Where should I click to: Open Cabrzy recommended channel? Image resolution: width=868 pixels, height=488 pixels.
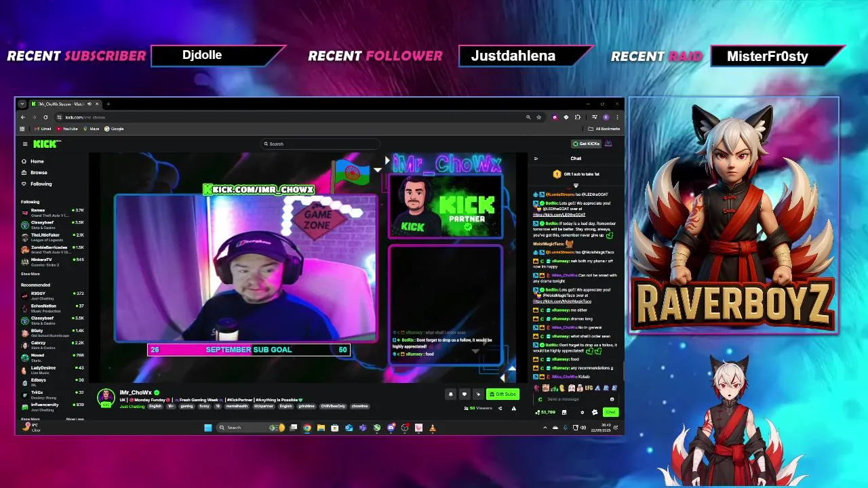pos(52,345)
